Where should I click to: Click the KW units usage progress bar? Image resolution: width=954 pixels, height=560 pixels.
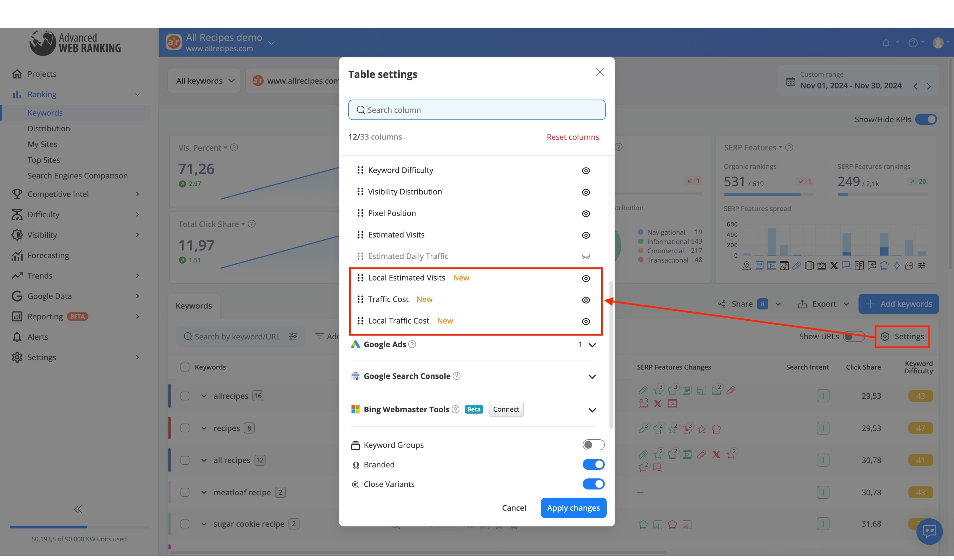click(x=79, y=527)
